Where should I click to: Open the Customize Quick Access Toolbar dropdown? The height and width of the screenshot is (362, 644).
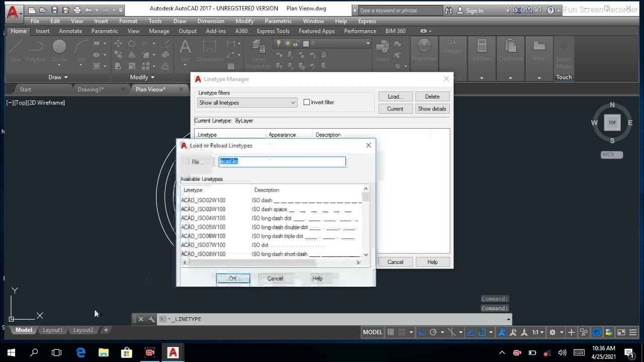121,10
